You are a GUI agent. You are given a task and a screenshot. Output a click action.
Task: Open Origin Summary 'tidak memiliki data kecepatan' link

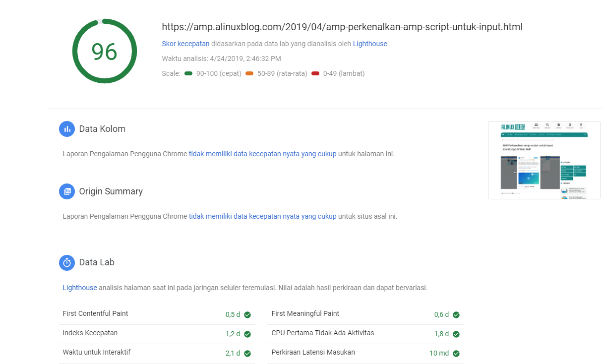[x=263, y=216]
